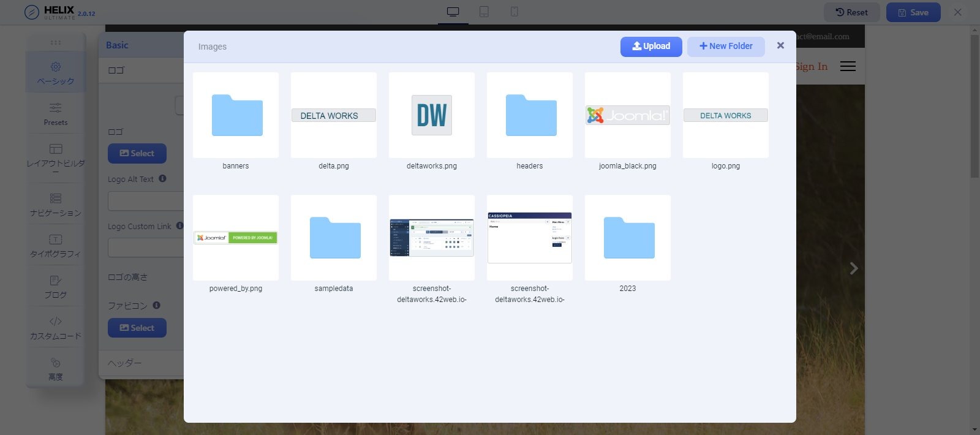Open the sampledata folder
The image size is (980, 435).
point(334,238)
